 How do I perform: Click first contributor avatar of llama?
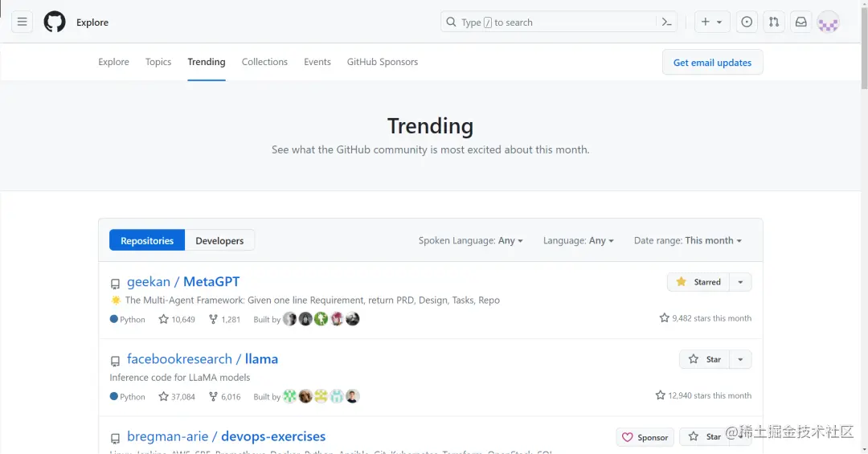pyautogui.click(x=289, y=396)
